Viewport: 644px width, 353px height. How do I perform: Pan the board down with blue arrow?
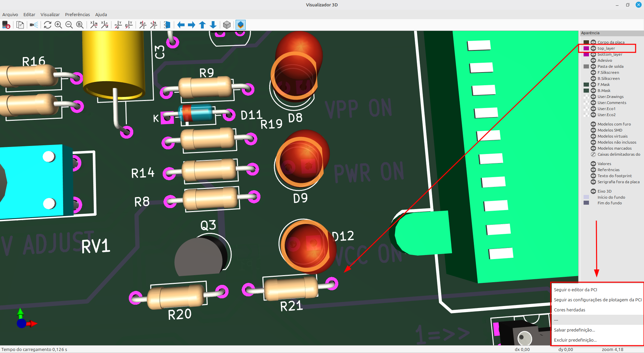213,25
